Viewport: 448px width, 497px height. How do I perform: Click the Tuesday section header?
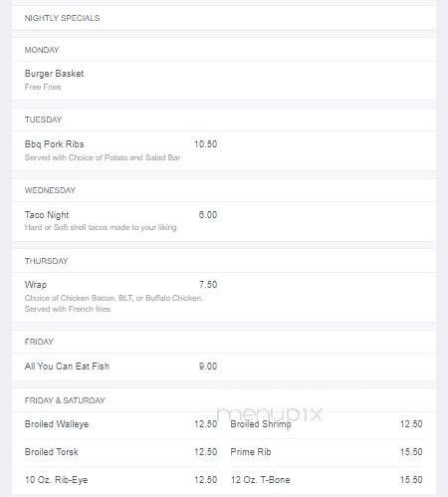pyautogui.click(x=43, y=120)
